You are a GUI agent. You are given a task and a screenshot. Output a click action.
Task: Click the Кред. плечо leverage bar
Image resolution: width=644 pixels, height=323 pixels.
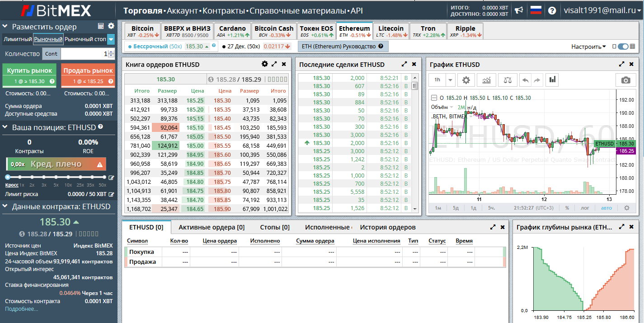tap(56, 164)
